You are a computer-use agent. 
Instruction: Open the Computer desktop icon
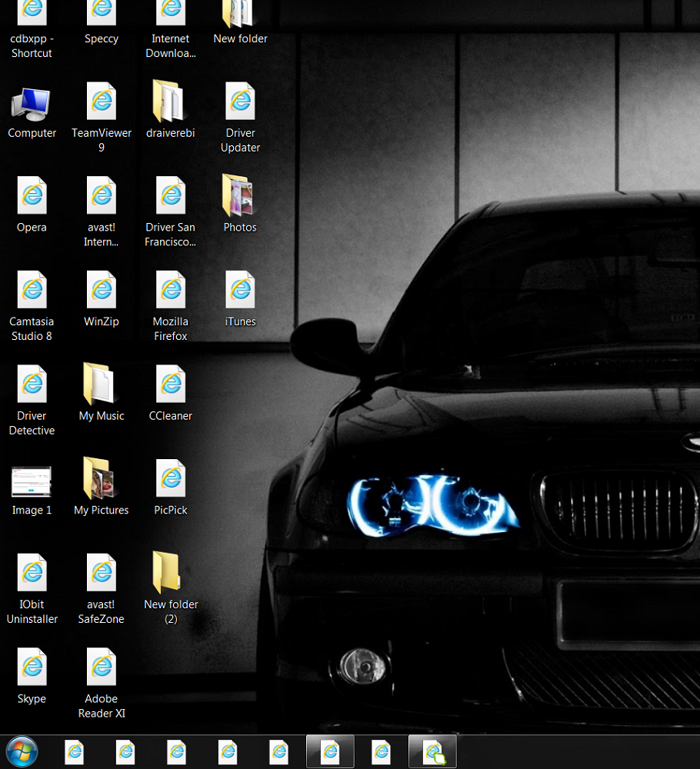(x=32, y=105)
